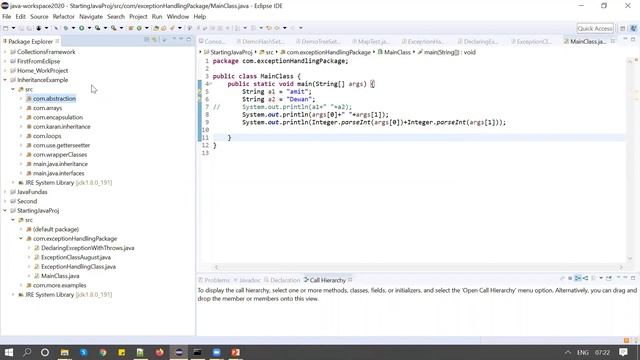Open the Source menu
This screenshot has width=640, height=360.
[39, 17]
